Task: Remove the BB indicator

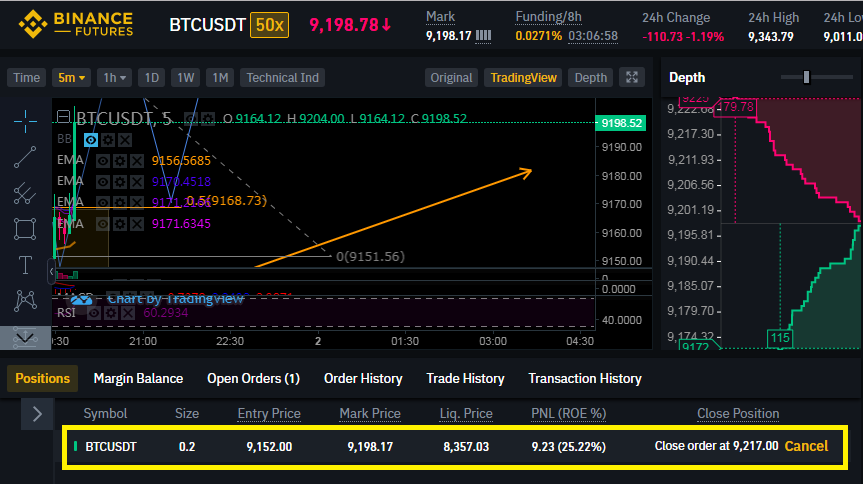Action: click(x=125, y=140)
